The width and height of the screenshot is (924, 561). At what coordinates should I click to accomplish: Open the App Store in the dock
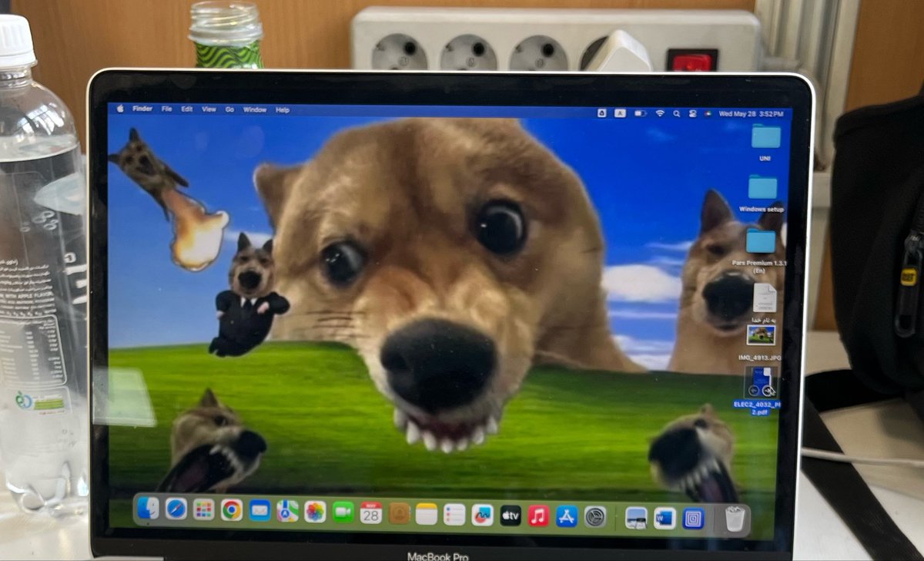(567, 516)
